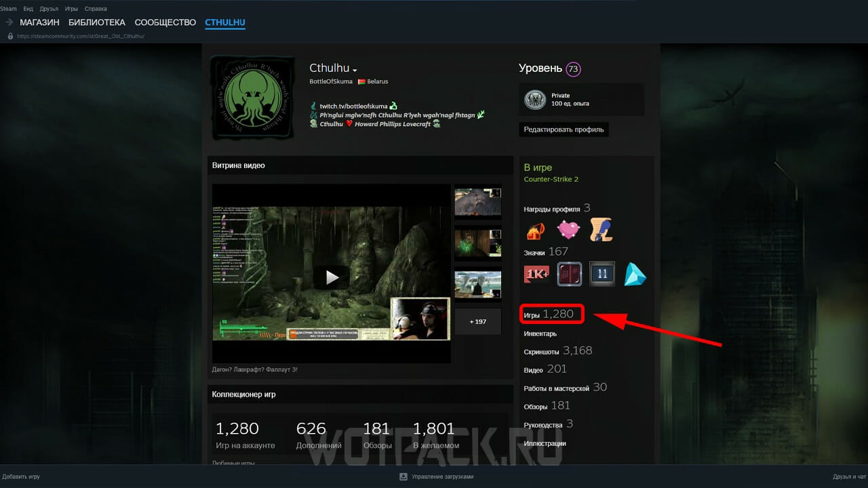Click the back navigation arrow
This screenshot has height=488, width=868.
pyautogui.click(x=9, y=22)
